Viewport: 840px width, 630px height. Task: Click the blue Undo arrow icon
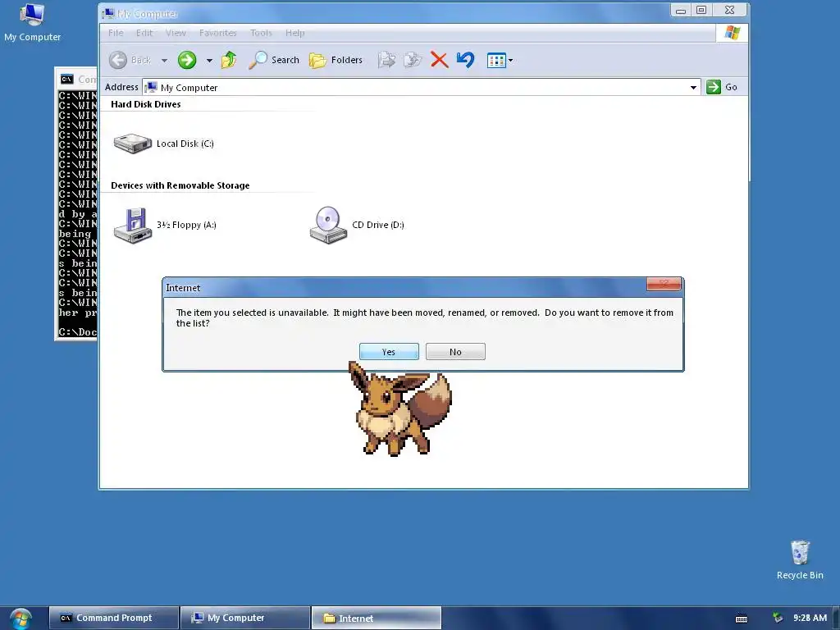click(466, 59)
